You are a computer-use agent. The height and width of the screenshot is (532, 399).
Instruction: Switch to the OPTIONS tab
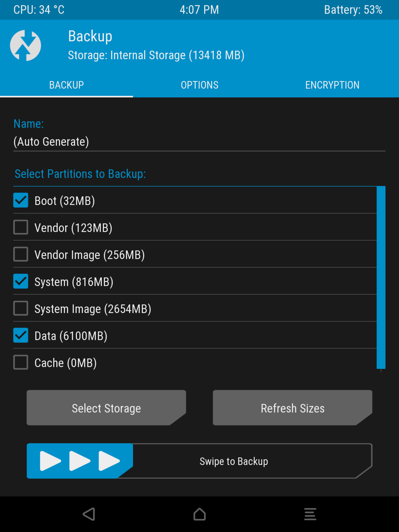point(199,85)
